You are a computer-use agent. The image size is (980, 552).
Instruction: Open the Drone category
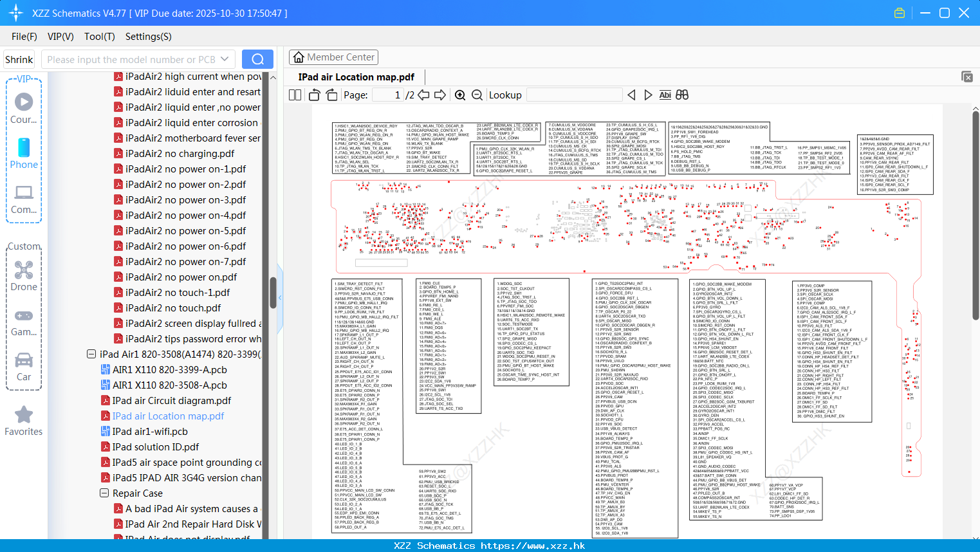click(x=24, y=275)
